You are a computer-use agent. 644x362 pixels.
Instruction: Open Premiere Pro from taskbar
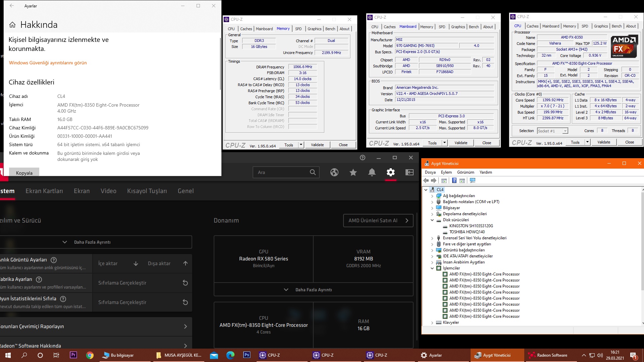point(73,355)
